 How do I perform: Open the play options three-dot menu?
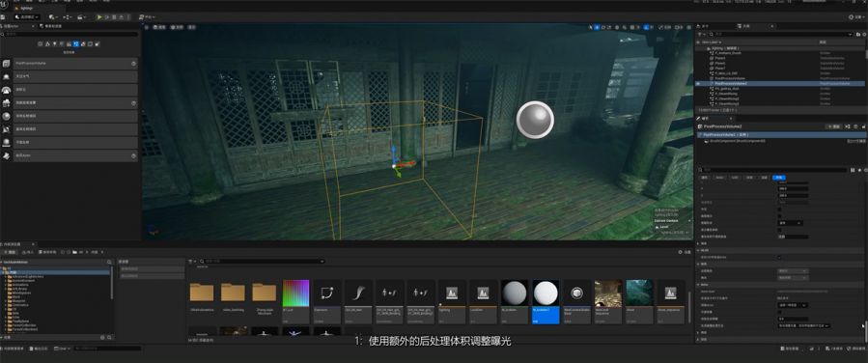coord(128,17)
